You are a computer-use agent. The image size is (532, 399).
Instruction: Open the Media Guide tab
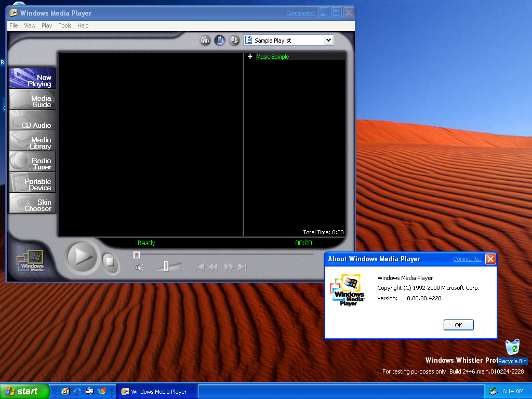pyautogui.click(x=33, y=101)
